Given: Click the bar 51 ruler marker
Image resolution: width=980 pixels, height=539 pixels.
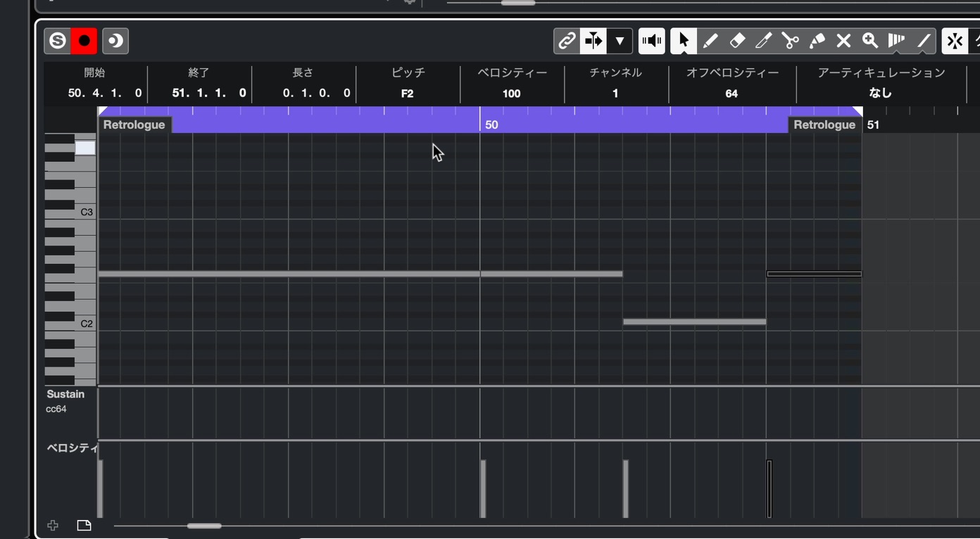Looking at the screenshot, I should (x=873, y=125).
